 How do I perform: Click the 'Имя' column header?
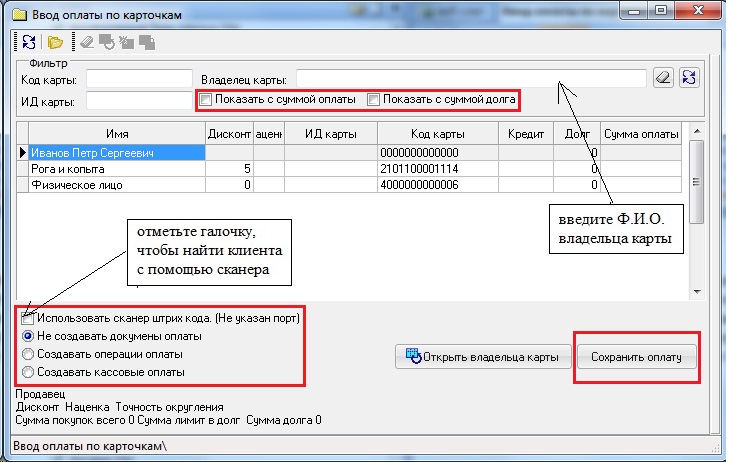tap(117, 134)
